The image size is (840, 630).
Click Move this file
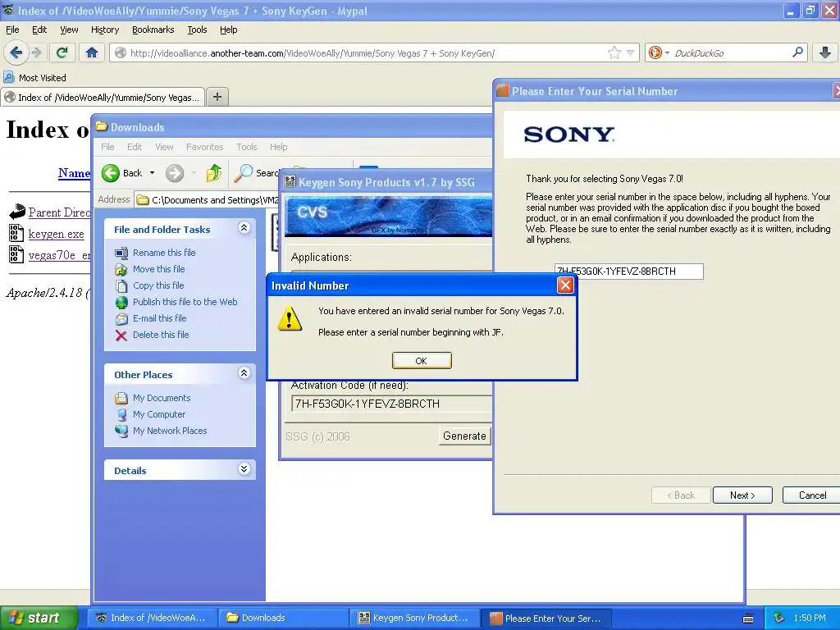(x=158, y=269)
